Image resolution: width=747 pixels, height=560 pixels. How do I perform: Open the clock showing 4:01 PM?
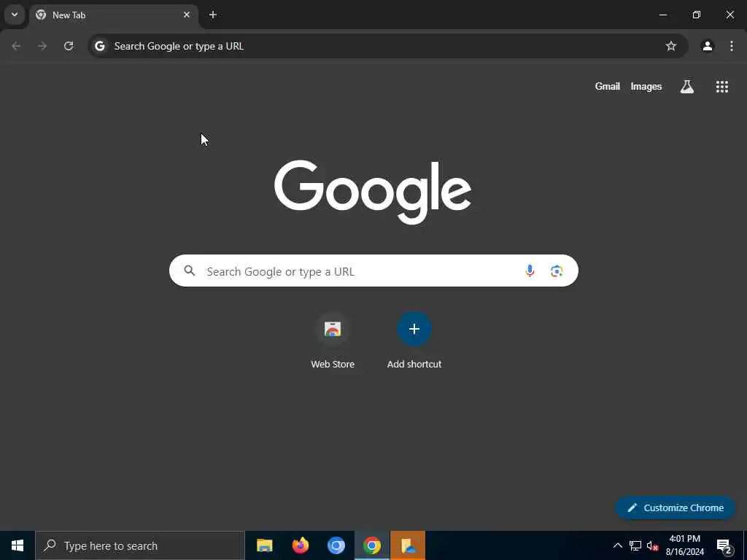pyautogui.click(x=684, y=545)
